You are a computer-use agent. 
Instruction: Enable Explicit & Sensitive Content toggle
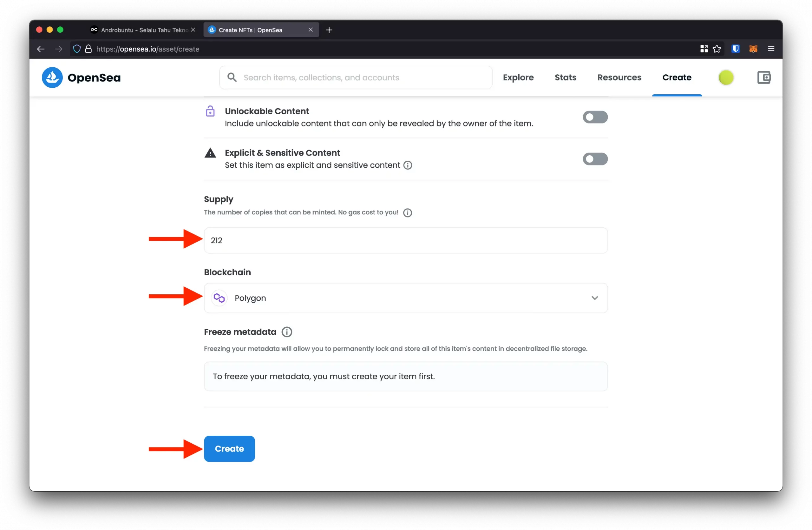point(595,159)
